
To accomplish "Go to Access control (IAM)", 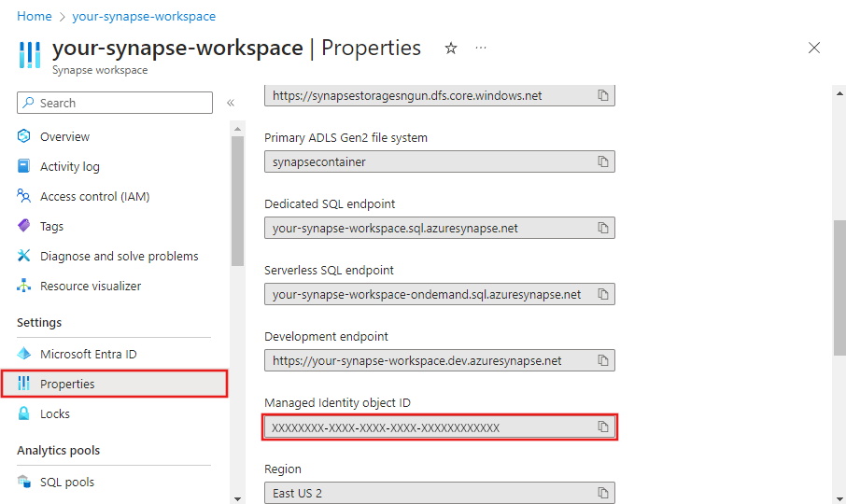I will click(94, 197).
